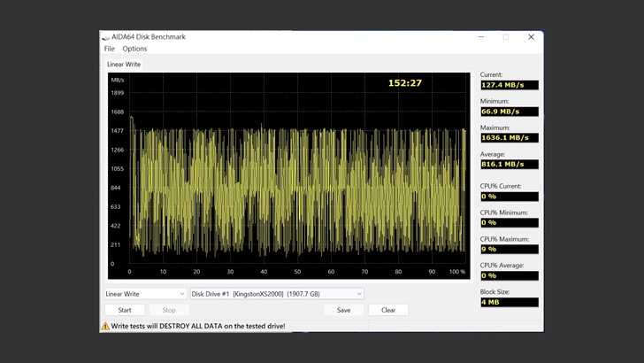This screenshot has height=363, width=644.
Task: Click the AIDA64 app icon in title bar
Action: click(106, 37)
